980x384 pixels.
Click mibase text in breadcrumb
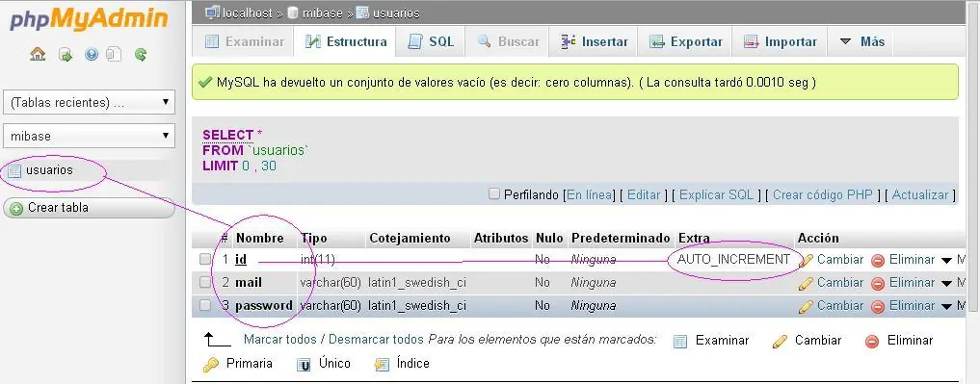pyautogui.click(x=323, y=13)
